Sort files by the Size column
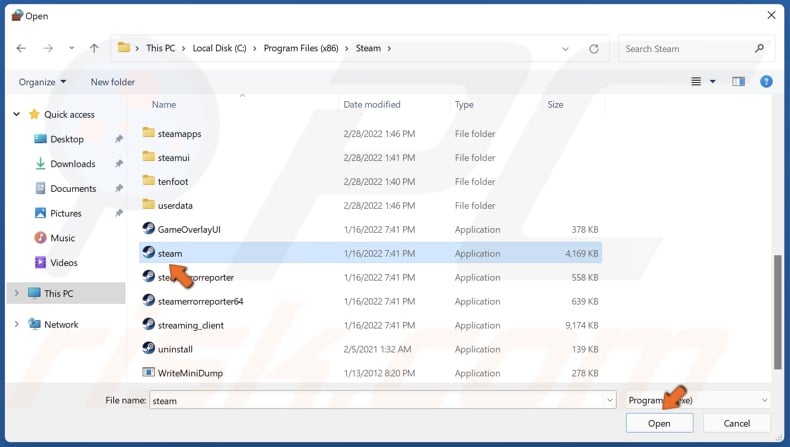The width and height of the screenshot is (790, 447). (555, 104)
